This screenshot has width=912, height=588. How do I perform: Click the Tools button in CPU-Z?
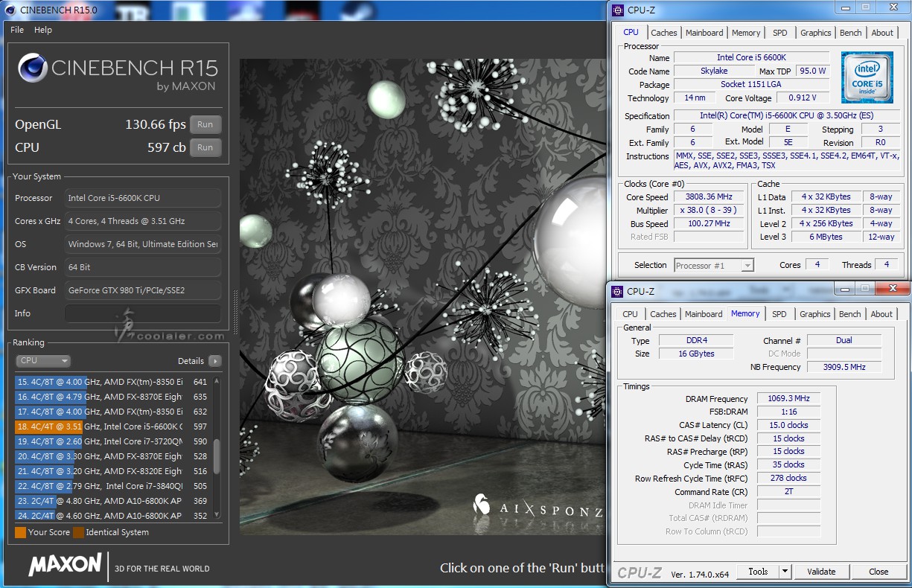click(758, 572)
